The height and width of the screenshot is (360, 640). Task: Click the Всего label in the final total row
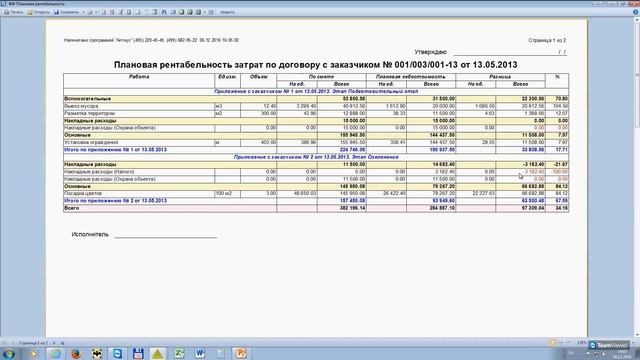[x=72, y=208]
